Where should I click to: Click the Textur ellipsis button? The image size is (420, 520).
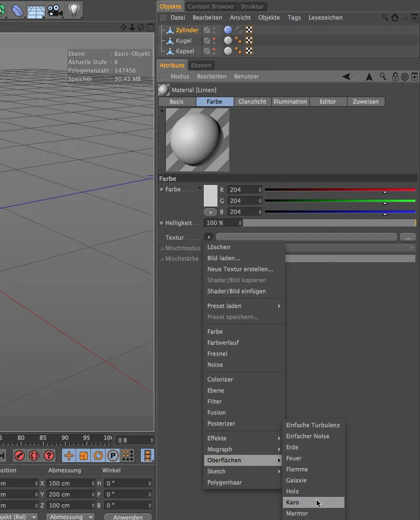tap(408, 237)
